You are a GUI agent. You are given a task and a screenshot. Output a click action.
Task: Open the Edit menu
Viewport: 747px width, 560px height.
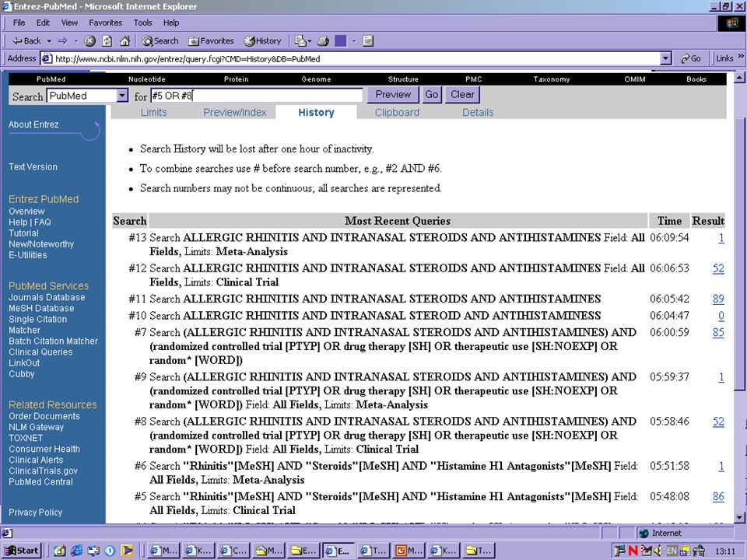click(43, 23)
